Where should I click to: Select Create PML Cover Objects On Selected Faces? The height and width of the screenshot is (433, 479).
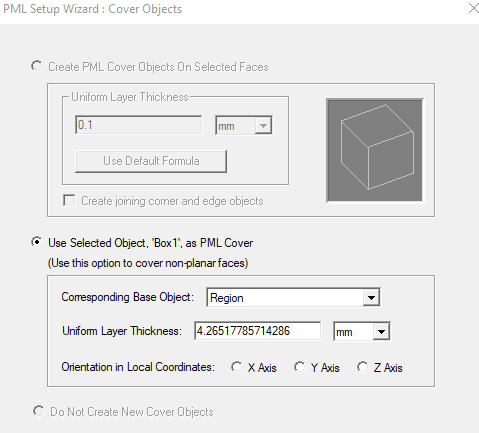click(37, 66)
